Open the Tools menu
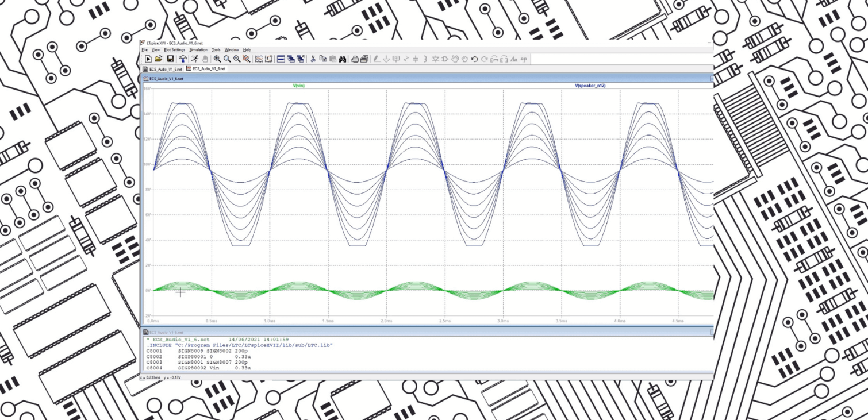 [216, 50]
